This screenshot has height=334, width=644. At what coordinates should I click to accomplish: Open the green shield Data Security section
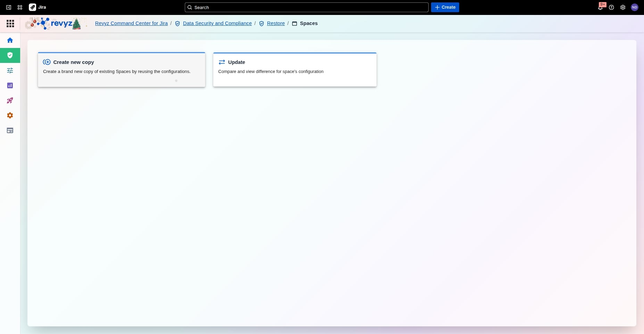pyautogui.click(x=10, y=55)
